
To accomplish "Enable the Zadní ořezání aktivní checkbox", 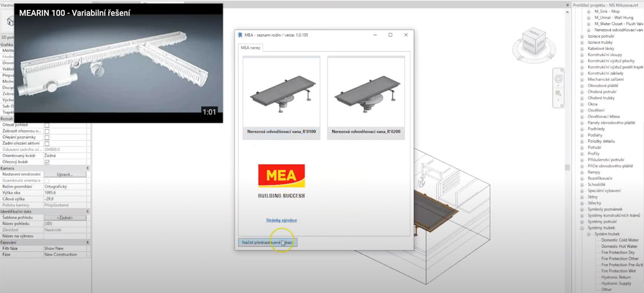I will click(47, 144).
